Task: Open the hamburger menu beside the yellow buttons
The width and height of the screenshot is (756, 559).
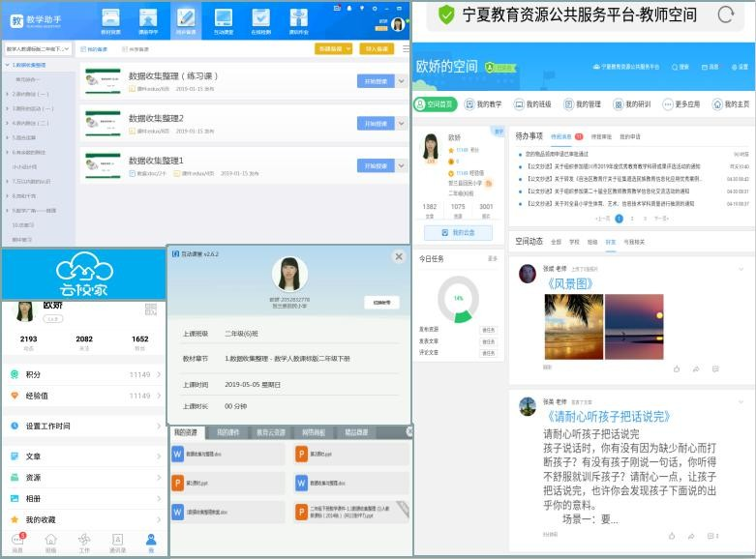Action: pyautogui.click(x=406, y=48)
